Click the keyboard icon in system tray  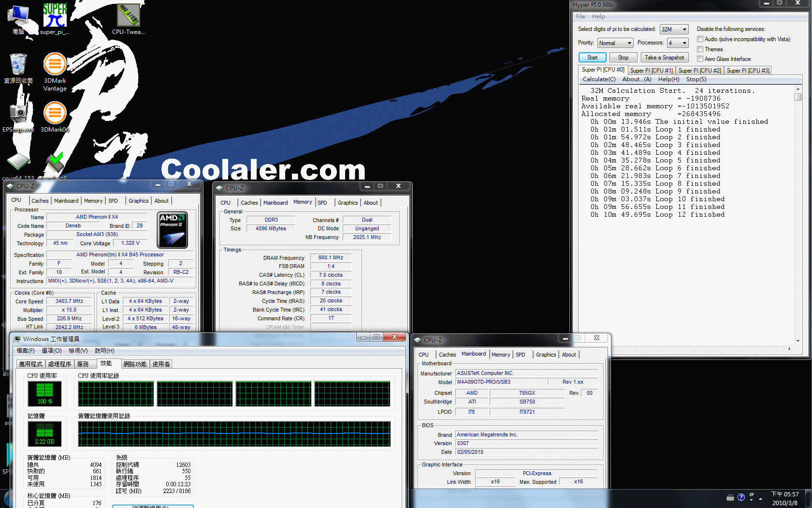point(730,497)
